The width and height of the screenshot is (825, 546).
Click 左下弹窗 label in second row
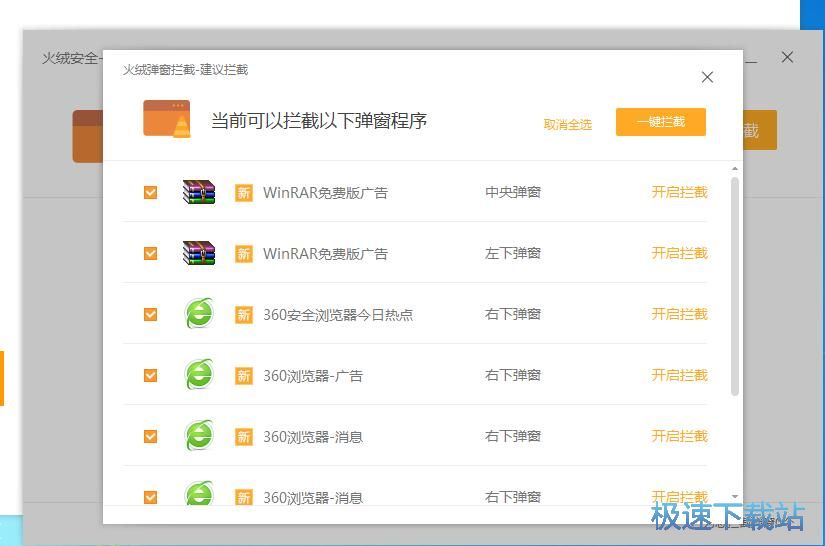pyautogui.click(x=513, y=253)
